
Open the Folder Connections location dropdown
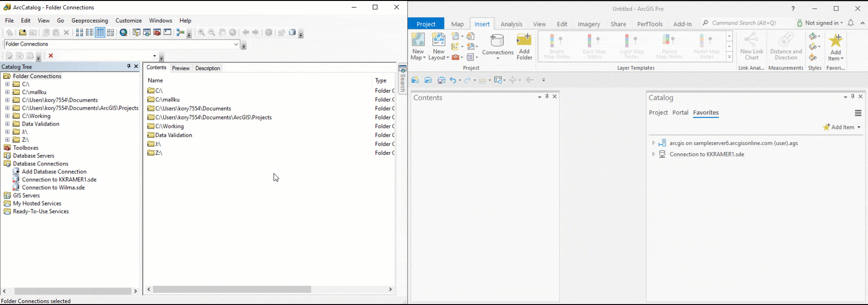tap(236, 44)
